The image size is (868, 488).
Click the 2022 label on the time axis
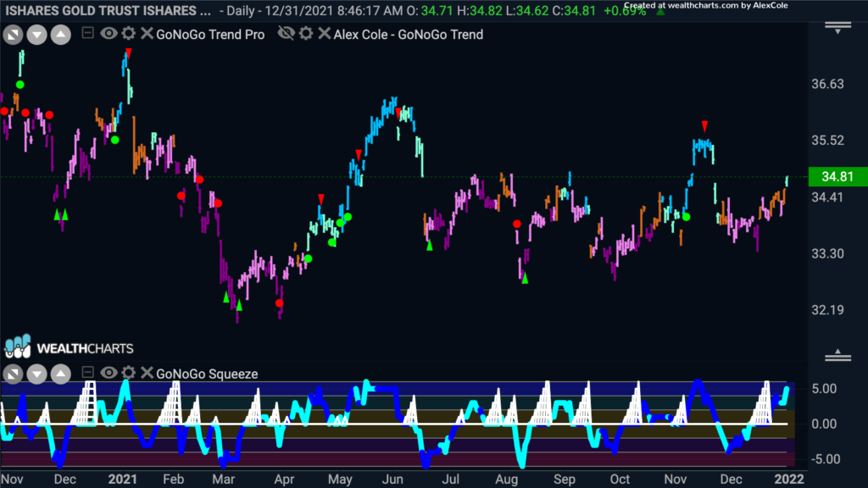(789, 480)
